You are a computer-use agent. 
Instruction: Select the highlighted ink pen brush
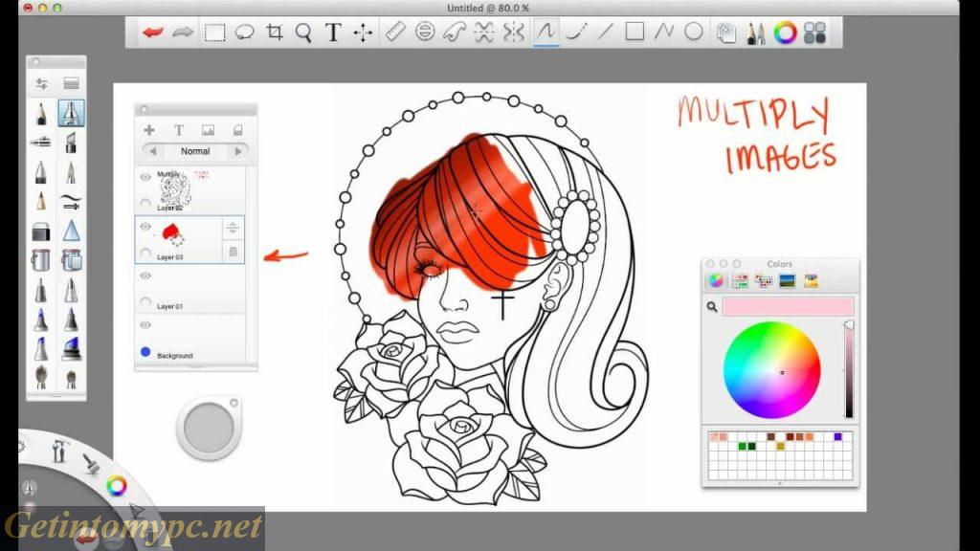tap(71, 114)
